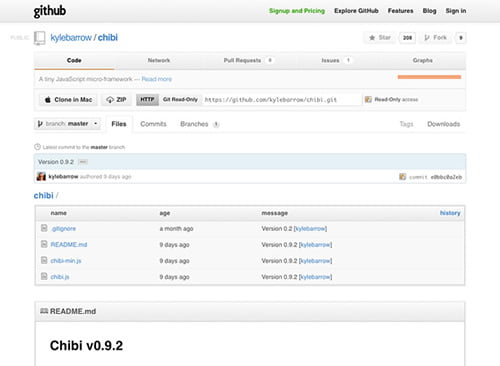Select the Git Read-Only protocol
The height and width of the screenshot is (366, 500).
point(180,99)
